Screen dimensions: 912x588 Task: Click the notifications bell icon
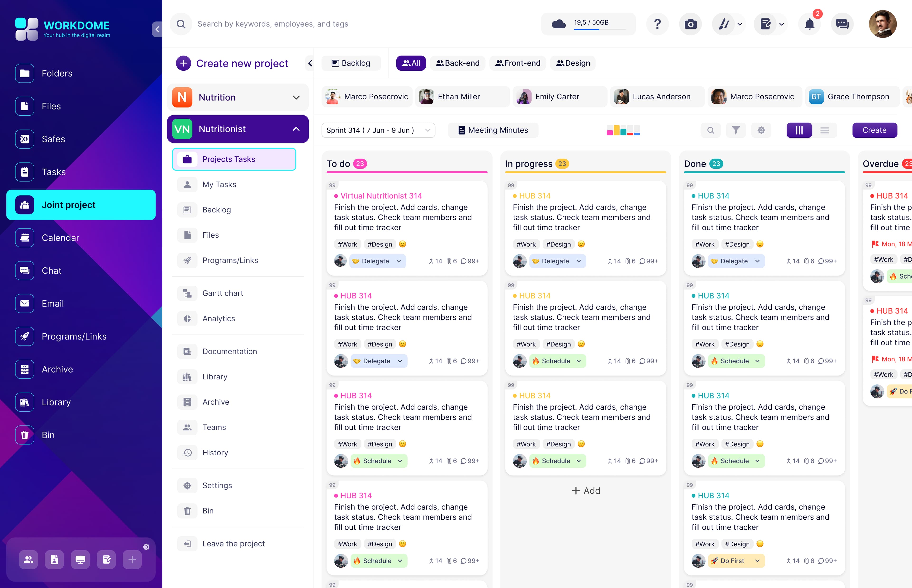pos(809,24)
